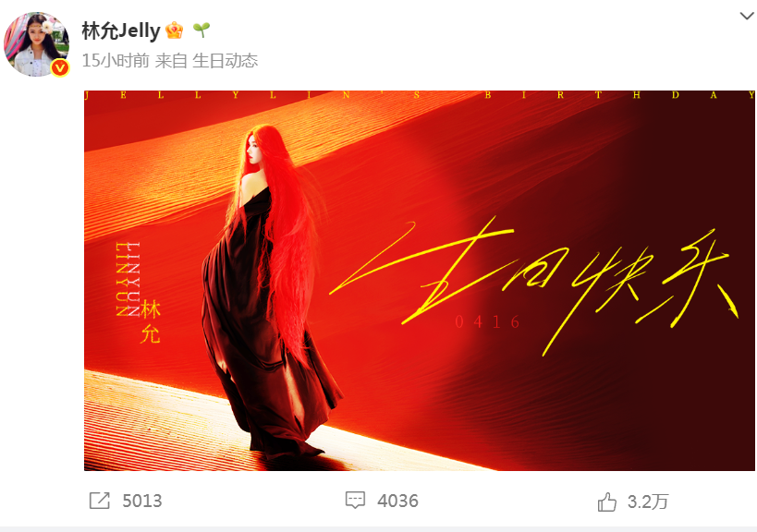Screen dimensions: 757x532
Task: Click the 5013 repost count
Action: [142, 502]
